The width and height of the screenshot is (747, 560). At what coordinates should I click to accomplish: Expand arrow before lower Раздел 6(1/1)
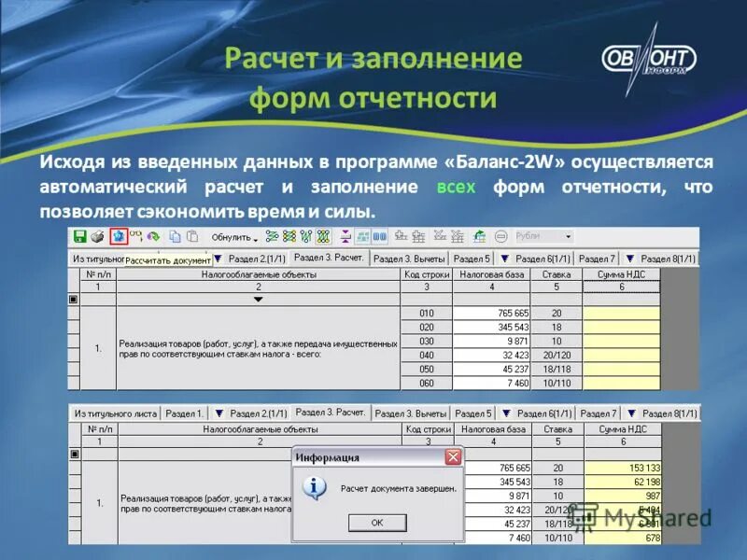click(x=506, y=413)
